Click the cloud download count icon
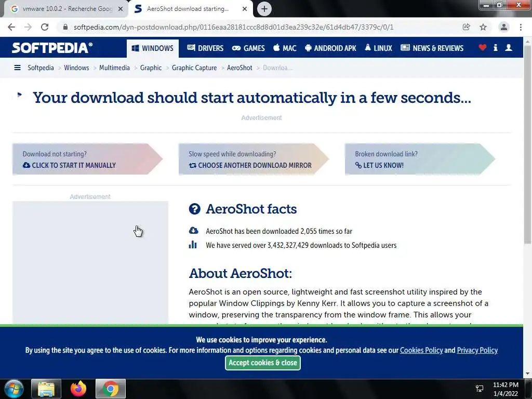532x399 pixels. [193, 231]
